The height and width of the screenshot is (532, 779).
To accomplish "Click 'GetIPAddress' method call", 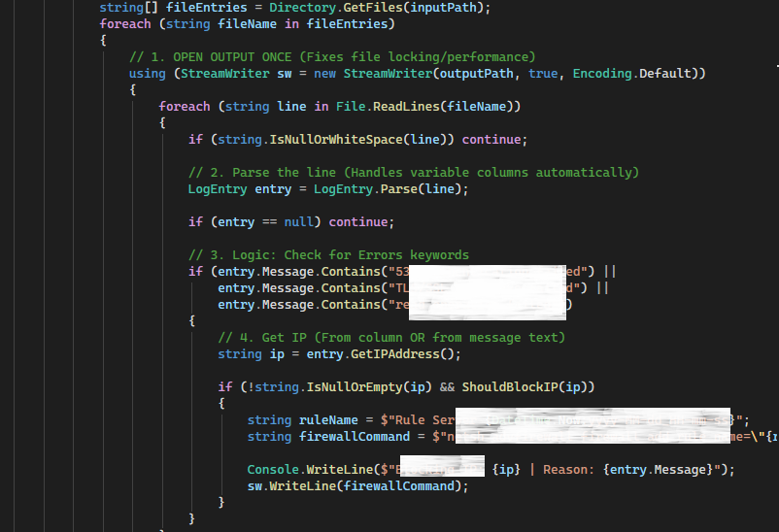I will [395, 354].
